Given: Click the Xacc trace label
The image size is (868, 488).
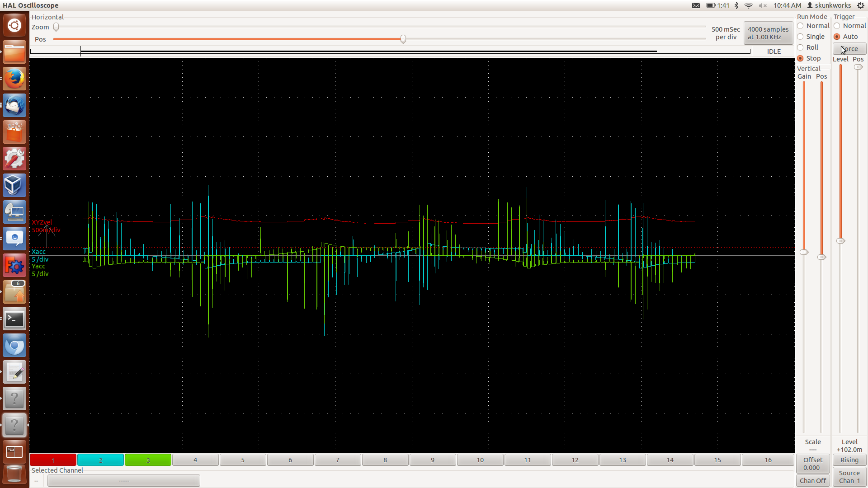Looking at the screenshot, I should coord(38,252).
